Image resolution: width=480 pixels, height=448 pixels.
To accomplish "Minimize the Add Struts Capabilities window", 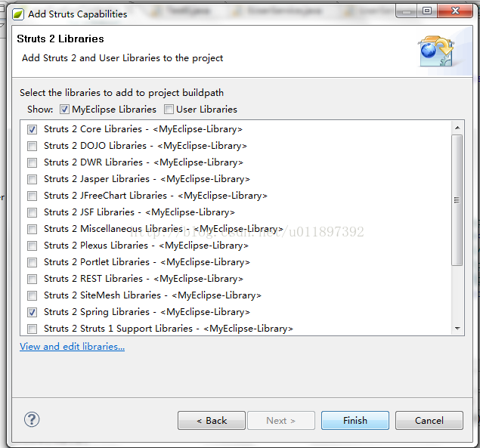I will click(407, 11).
